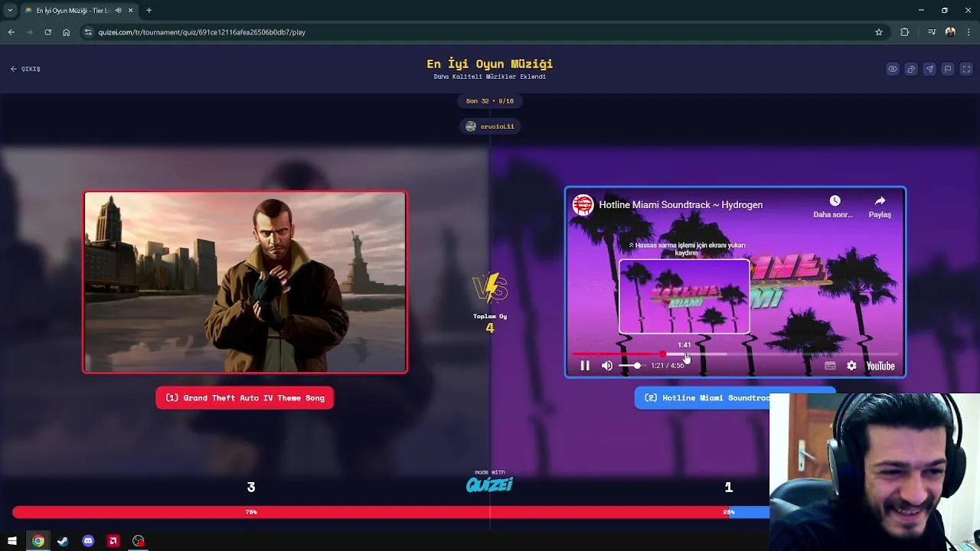Screen dimensions: 980x551
Task: Open the Hotline Miami channel avatar
Action: click(583, 205)
